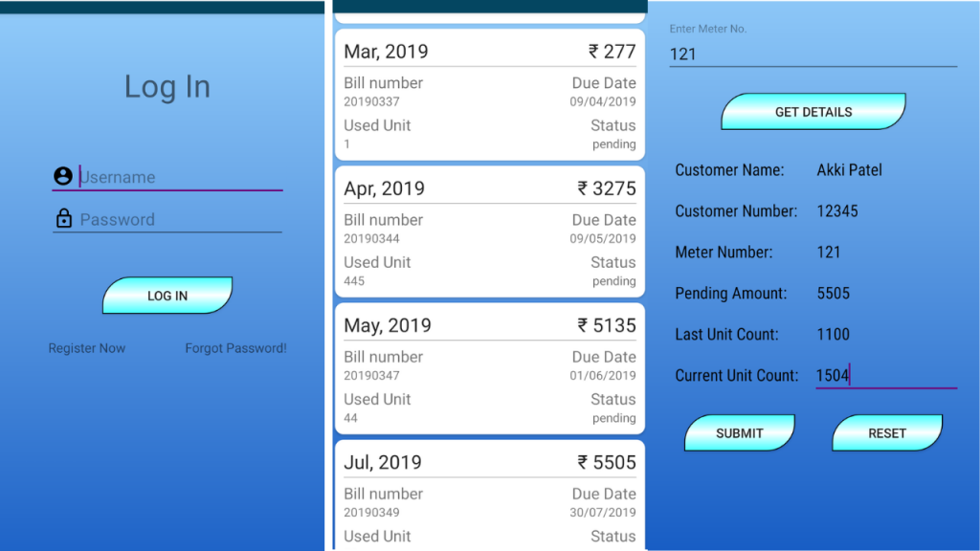The height and width of the screenshot is (551, 980).
Task: Select the Apr, 2019 bill card
Action: tap(490, 231)
